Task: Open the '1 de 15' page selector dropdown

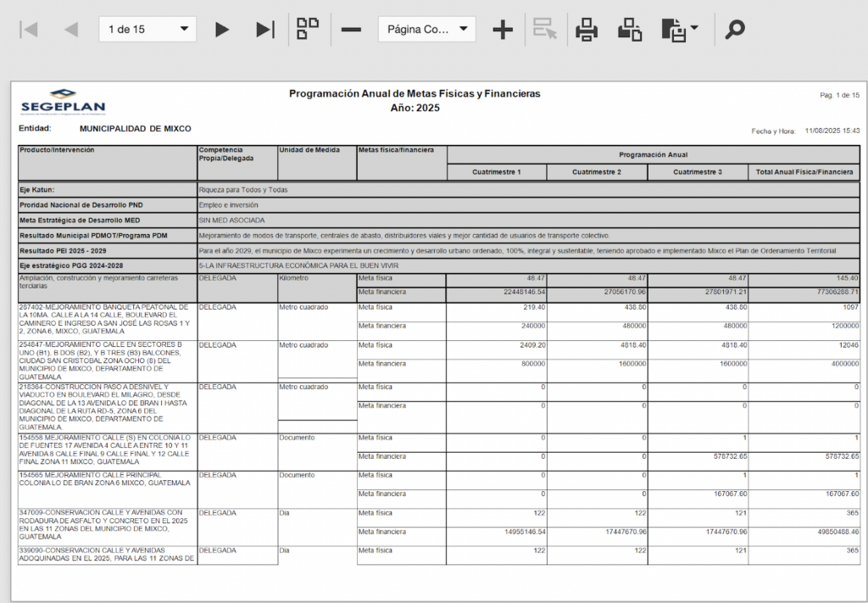Action: click(147, 30)
